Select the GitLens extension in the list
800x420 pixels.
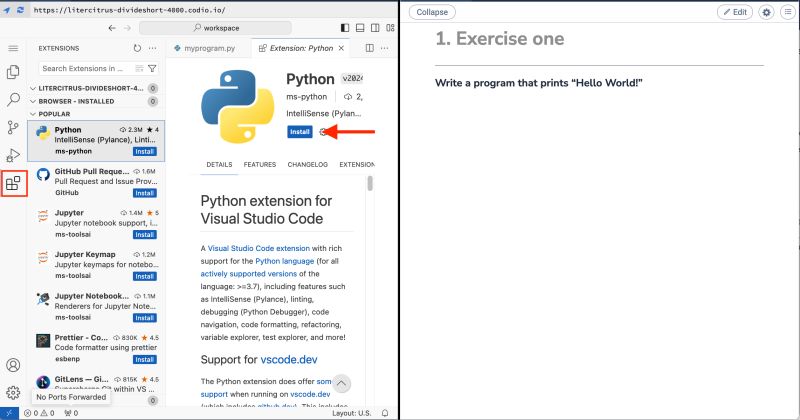[x=96, y=383]
